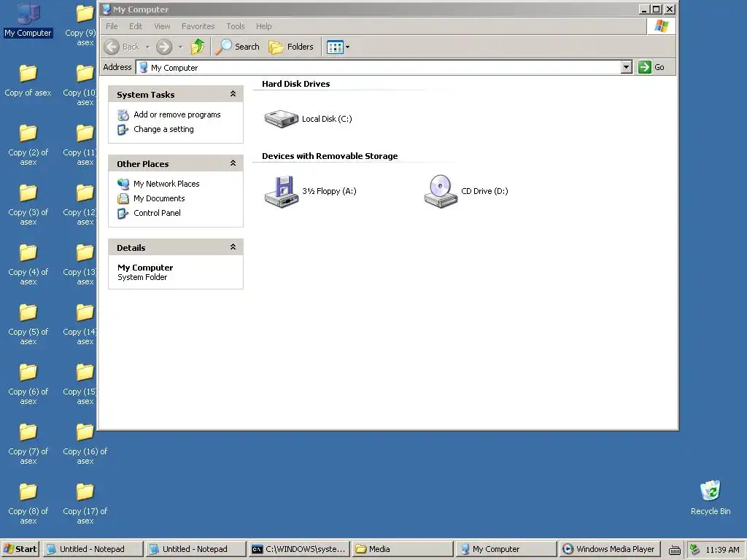Click the tray icon beside the clock
Viewport: 747px width, 560px height.
(695, 550)
